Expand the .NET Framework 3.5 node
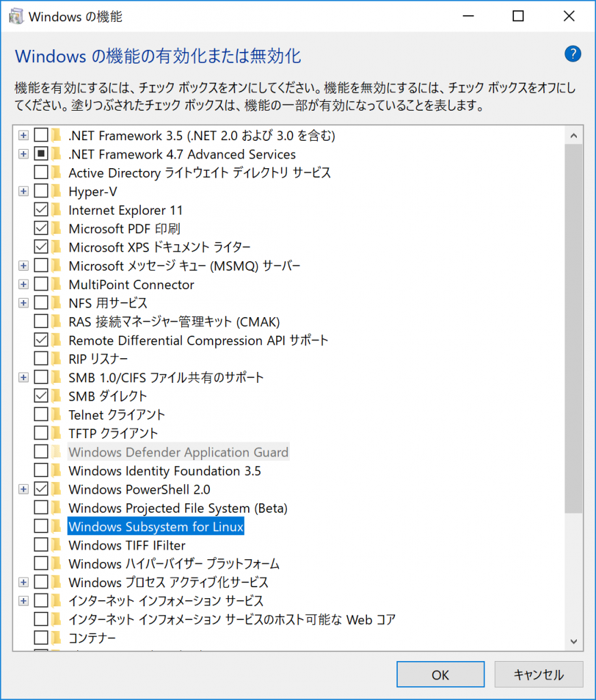 24,135
